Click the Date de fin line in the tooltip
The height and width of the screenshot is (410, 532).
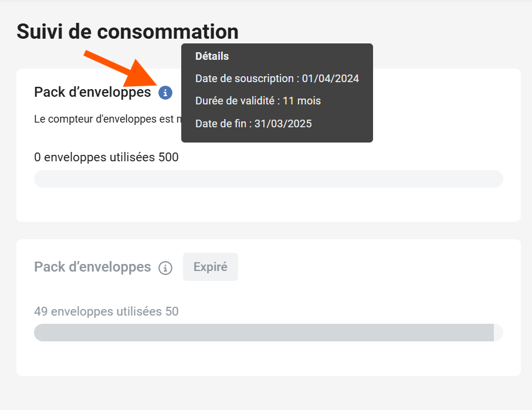[253, 123]
